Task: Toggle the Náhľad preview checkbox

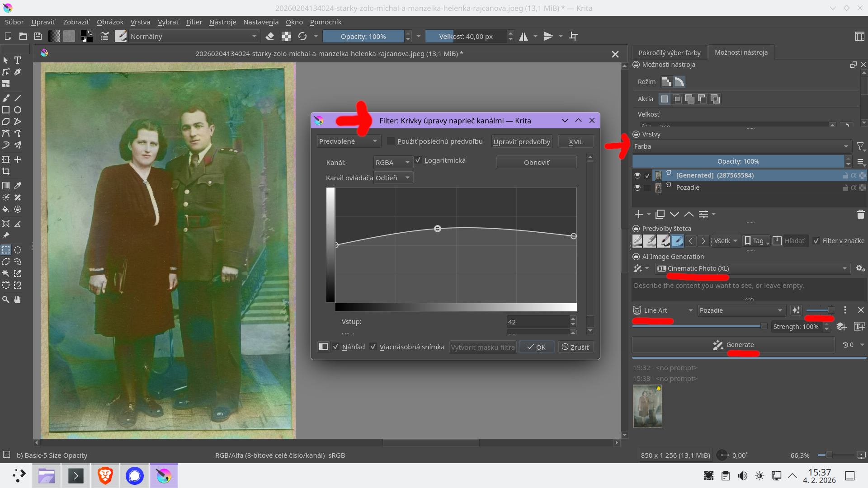Action: coord(336,347)
